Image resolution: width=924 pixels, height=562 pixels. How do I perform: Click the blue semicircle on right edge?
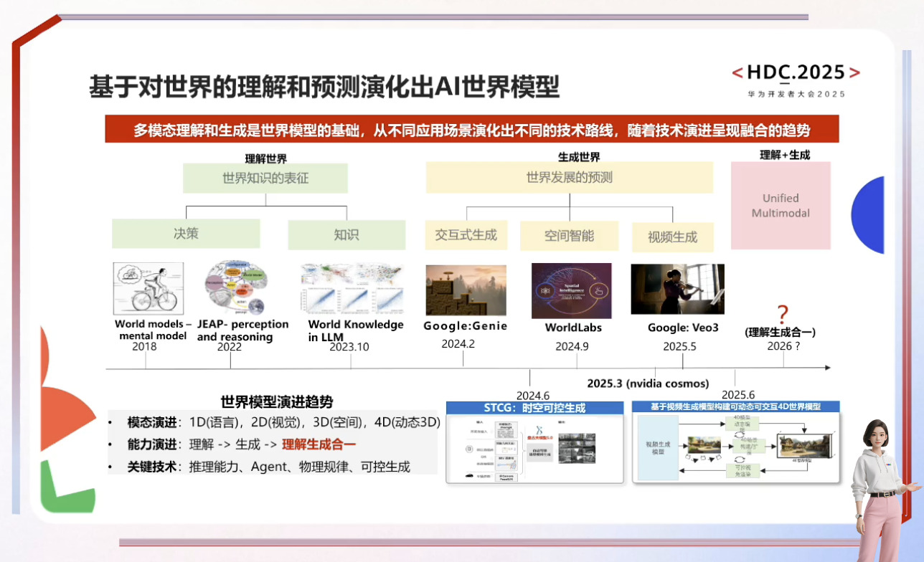coord(869,214)
